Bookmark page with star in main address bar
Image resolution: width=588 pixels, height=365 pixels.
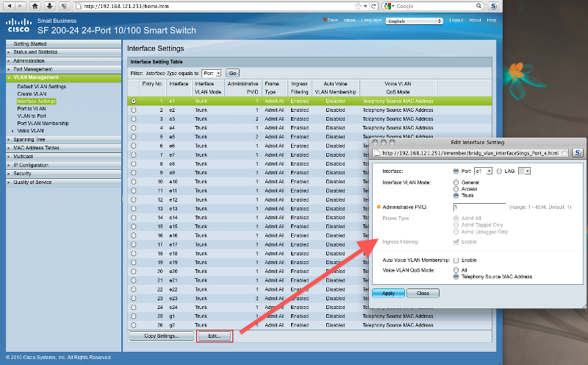coord(358,6)
